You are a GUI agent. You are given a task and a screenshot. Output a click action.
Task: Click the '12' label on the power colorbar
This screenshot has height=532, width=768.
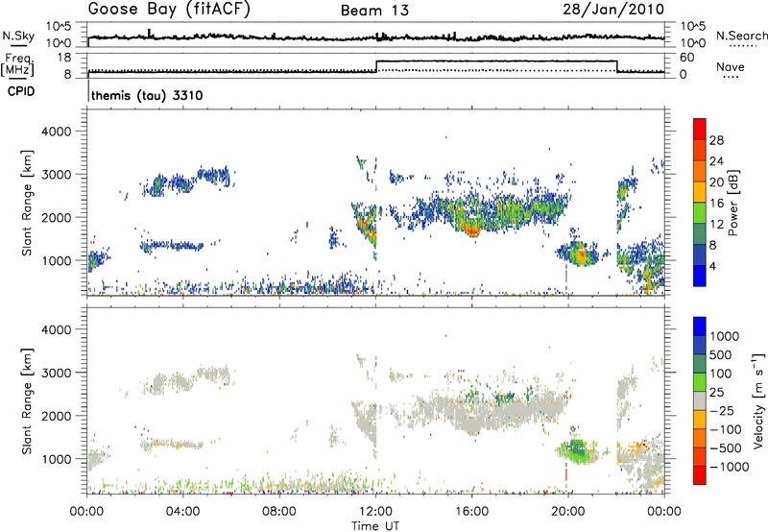coord(716,225)
